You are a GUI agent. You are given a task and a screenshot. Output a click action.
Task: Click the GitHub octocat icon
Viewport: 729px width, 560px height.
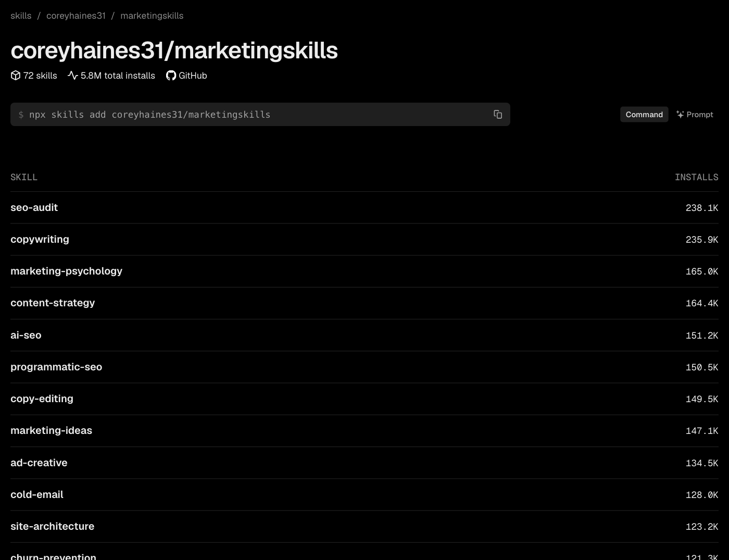coord(171,76)
